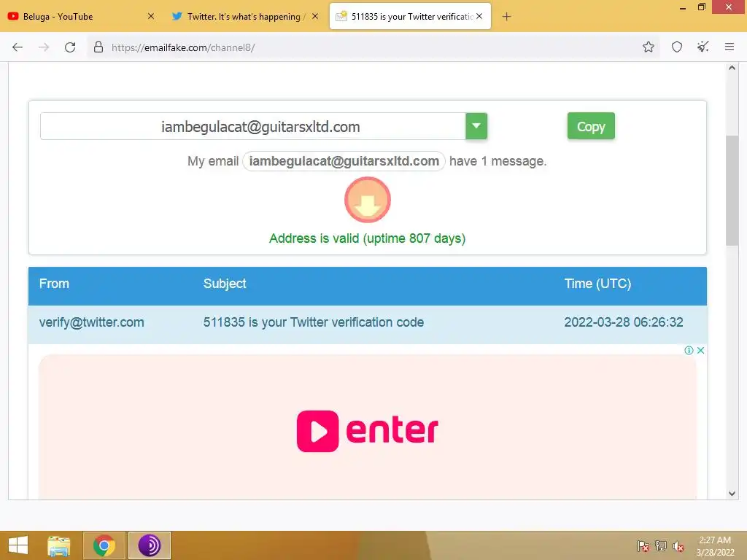Click the iambegulacat@guitarsxltd.com email input field
Screen dimensions: 747x560
(x=253, y=127)
